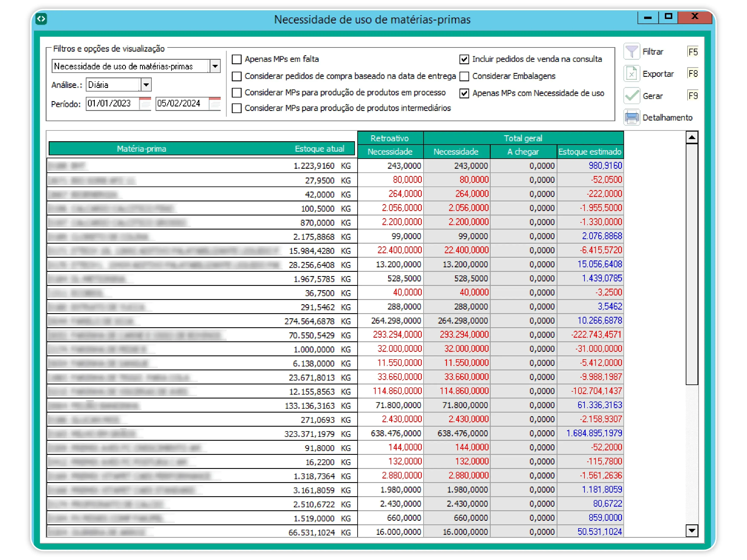This screenshot has height=560, width=747.
Task: Select the current stock cell 3.161,8059
Action: (314, 490)
